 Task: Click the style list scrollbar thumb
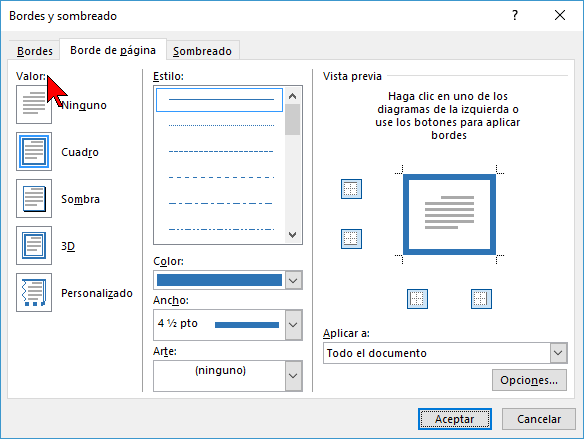click(293, 120)
